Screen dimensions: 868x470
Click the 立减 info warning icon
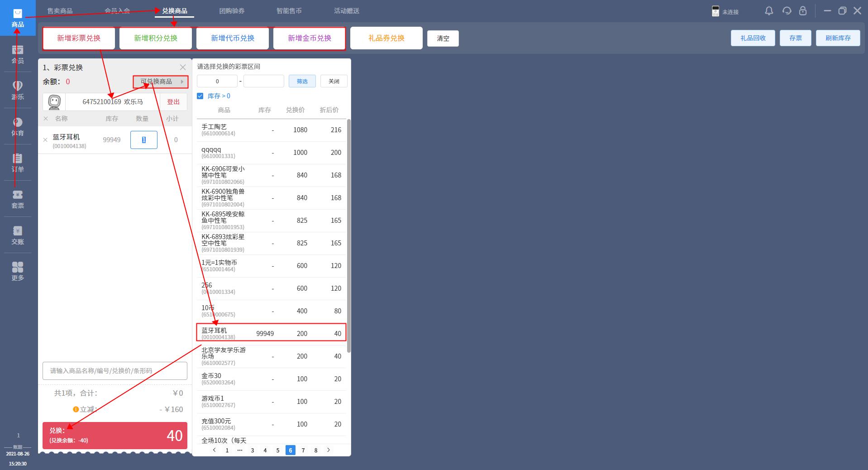pos(76,409)
